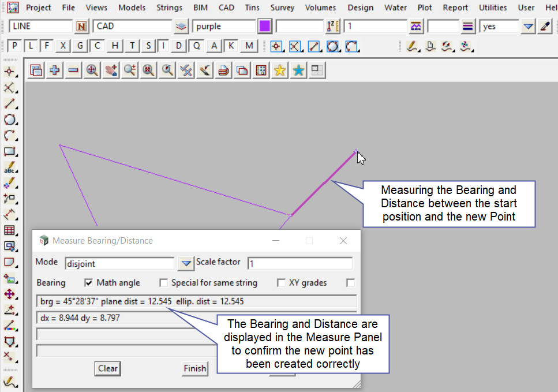Open the dropdown arrow next to yes field
558x392 pixels.
coord(528,27)
